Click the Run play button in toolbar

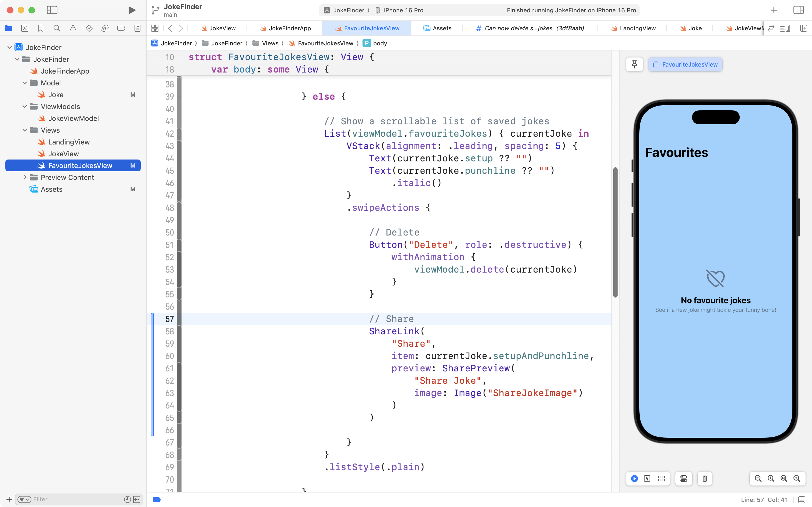tap(132, 10)
